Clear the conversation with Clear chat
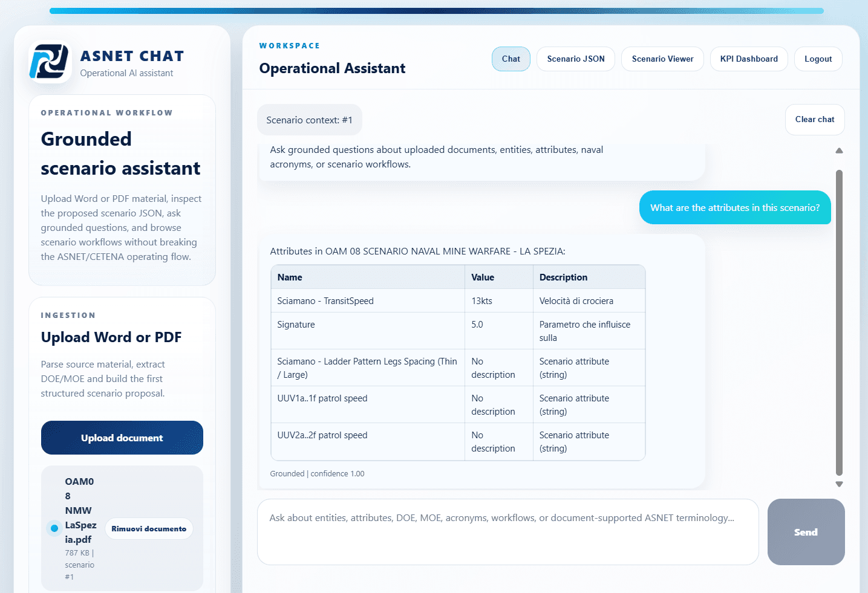This screenshot has height=593, width=868. tap(815, 120)
